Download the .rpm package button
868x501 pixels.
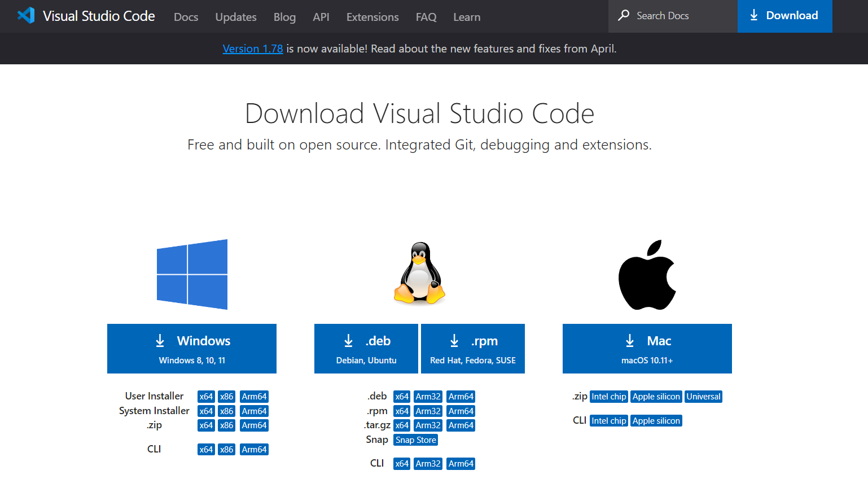pos(473,349)
